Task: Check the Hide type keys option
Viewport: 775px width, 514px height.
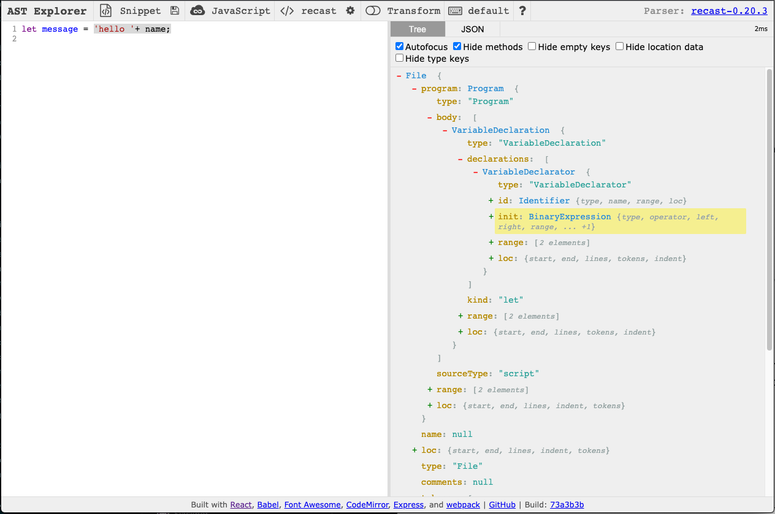Action: 400,59
